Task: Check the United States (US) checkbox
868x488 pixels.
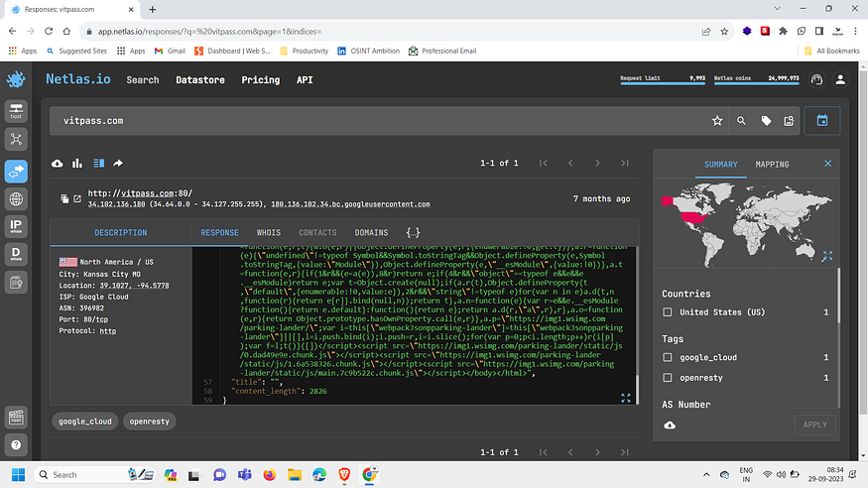Action: pos(668,312)
